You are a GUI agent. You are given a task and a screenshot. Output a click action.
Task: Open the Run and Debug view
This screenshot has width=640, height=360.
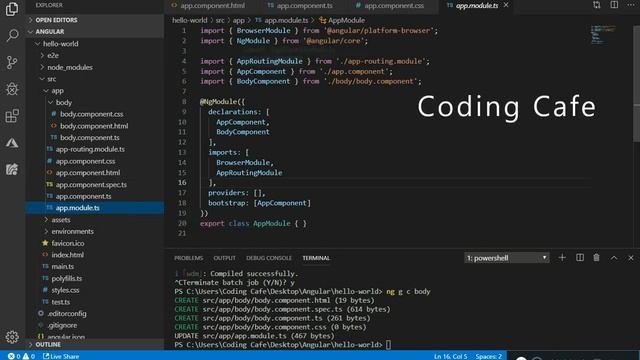coord(12,89)
